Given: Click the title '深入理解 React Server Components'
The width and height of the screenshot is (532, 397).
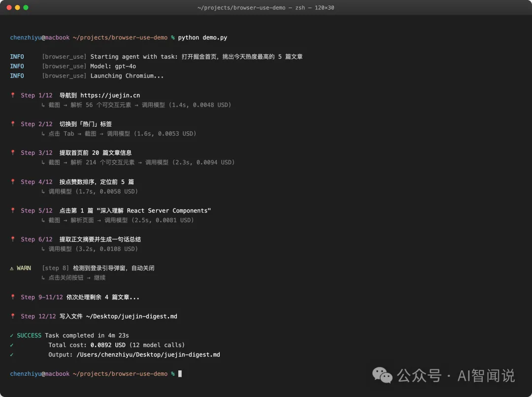Looking at the screenshot, I should [154, 211].
